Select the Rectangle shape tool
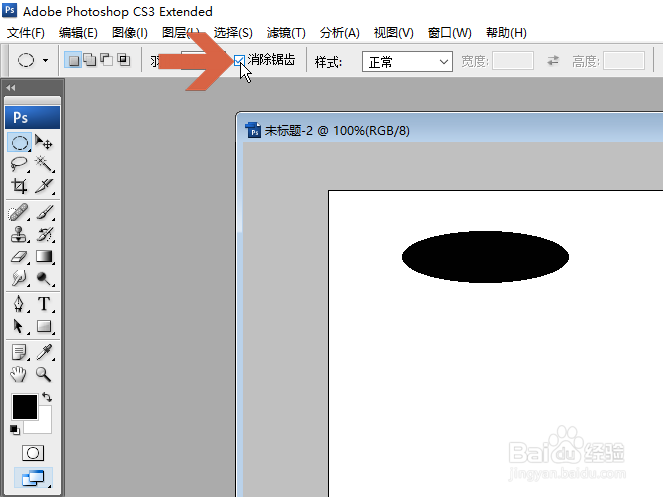 (44, 326)
